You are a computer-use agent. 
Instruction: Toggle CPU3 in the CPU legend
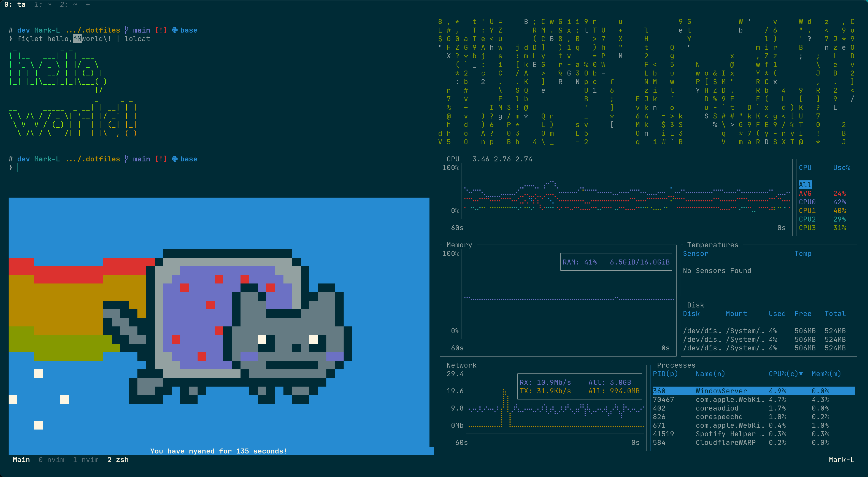click(807, 228)
